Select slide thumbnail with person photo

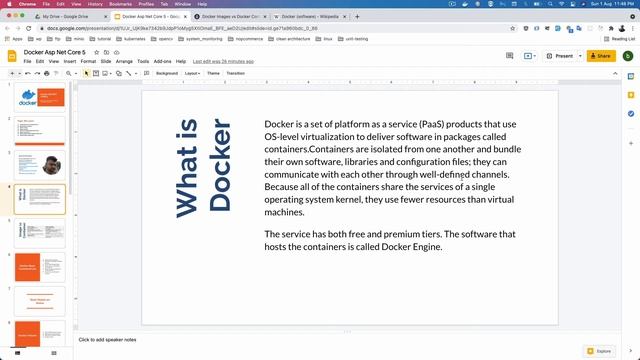click(x=40, y=165)
